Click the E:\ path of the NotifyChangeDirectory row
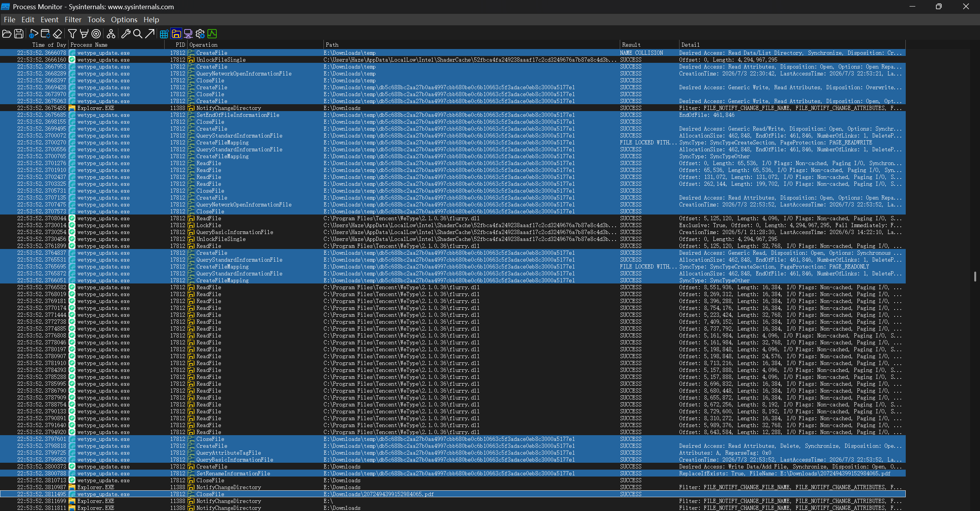This screenshot has width=980, height=511. (x=328, y=501)
